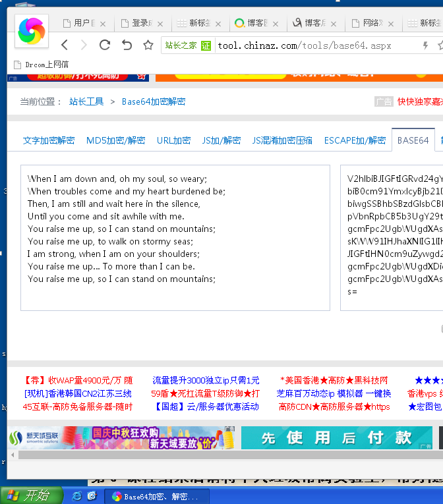Click the horizontal scrollbar left arrow
The image size is (443, 504).
click(x=13, y=455)
